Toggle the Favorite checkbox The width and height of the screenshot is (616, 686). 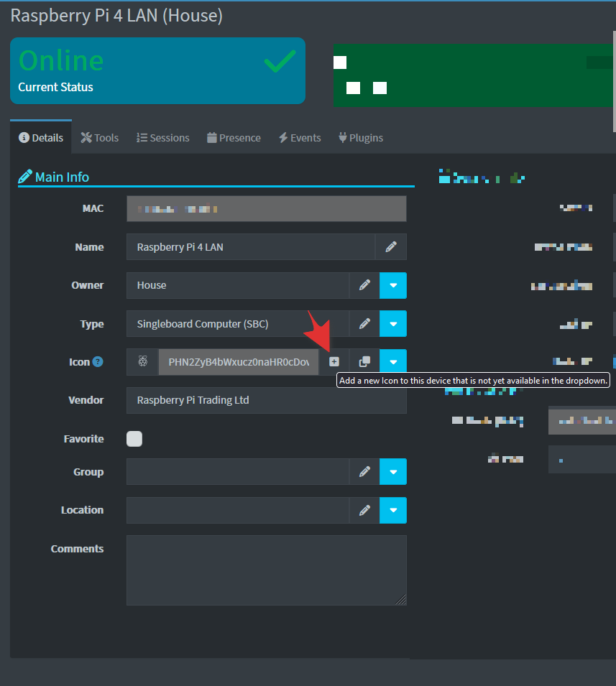coord(134,439)
